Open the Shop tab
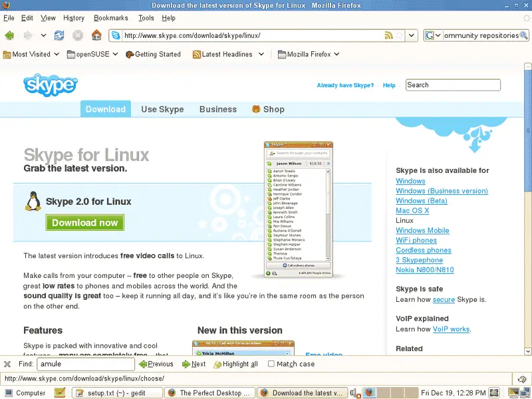 [x=269, y=109]
